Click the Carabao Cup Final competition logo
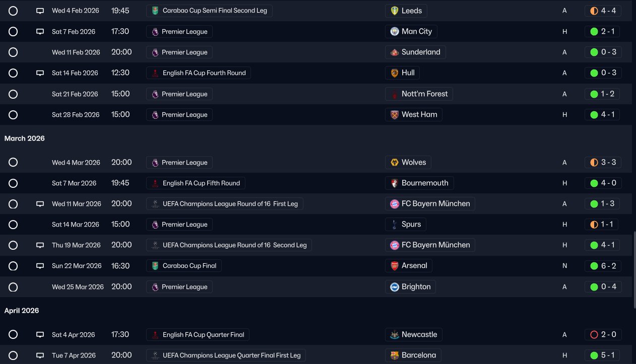This screenshot has height=364, width=636. tap(155, 266)
